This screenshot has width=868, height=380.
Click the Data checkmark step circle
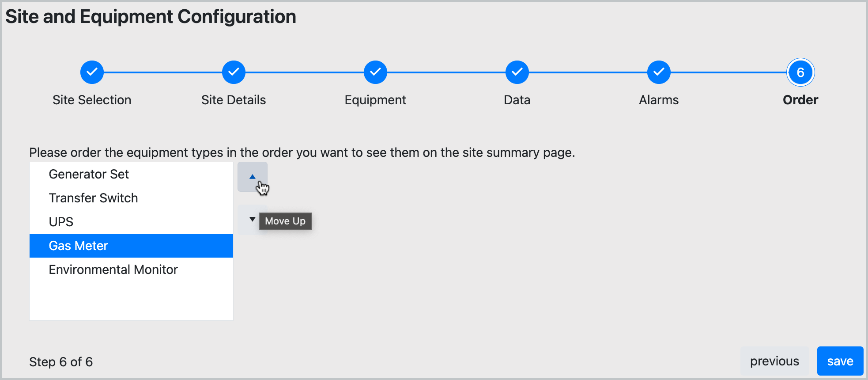click(x=517, y=72)
